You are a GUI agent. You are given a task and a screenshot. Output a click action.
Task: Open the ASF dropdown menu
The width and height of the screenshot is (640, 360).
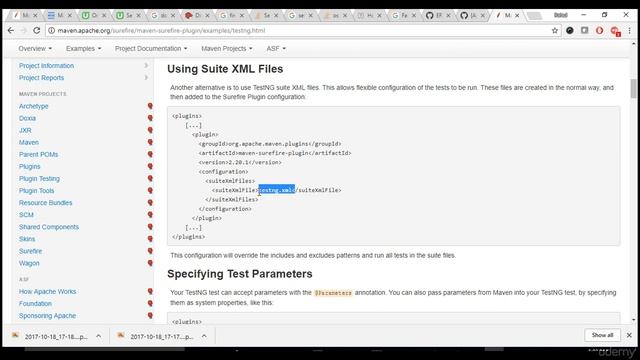click(x=276, y=49)
